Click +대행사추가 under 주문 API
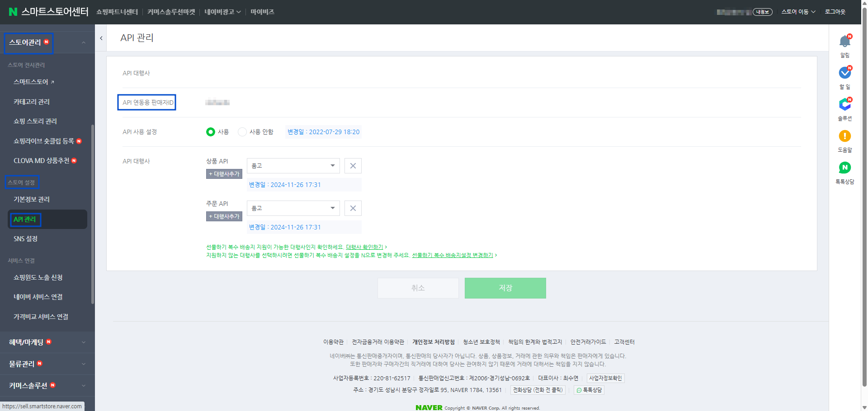Screen dimensions: 868x411 point(224,216)
